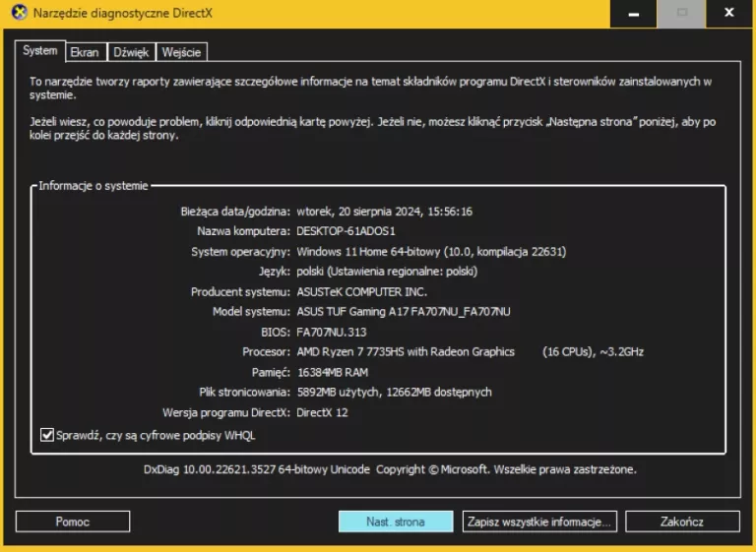Click date value wtorek, 20 sierpnia 2024

384,212
